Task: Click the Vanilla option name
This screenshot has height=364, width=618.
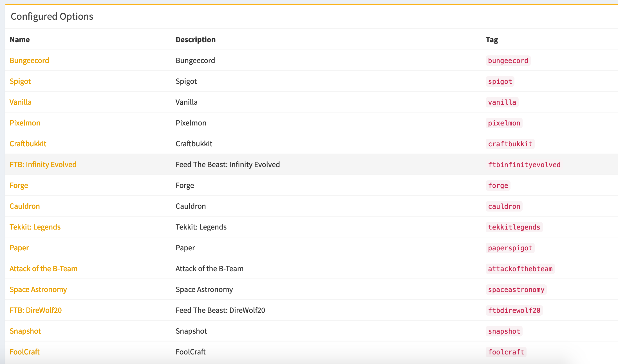Action: click(x=21, y=102)
